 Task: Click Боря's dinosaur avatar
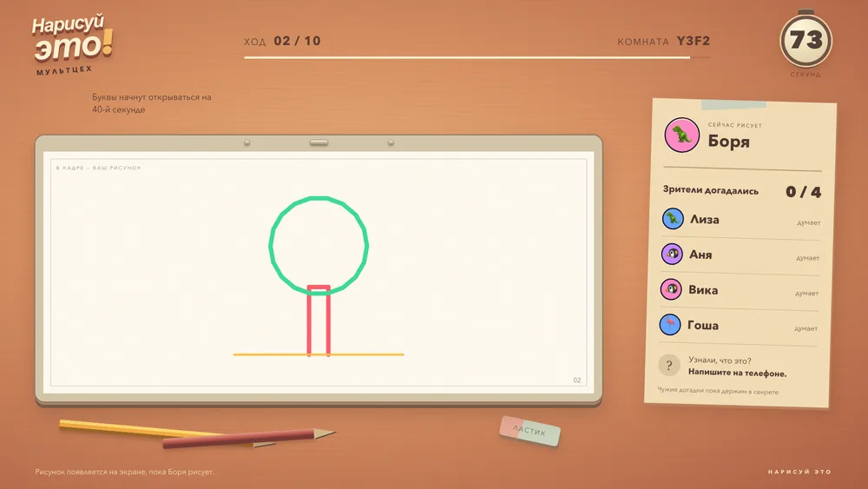(x=682, y=135)
